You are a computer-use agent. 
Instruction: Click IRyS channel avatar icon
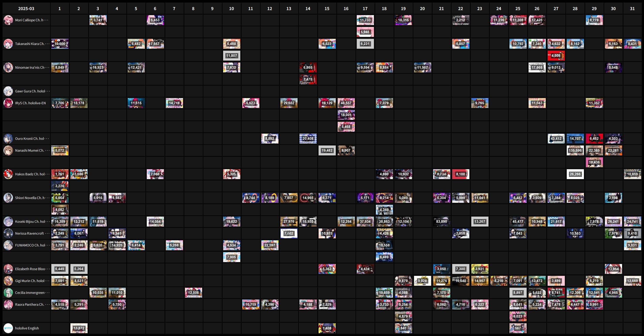[x=8, y=103]
